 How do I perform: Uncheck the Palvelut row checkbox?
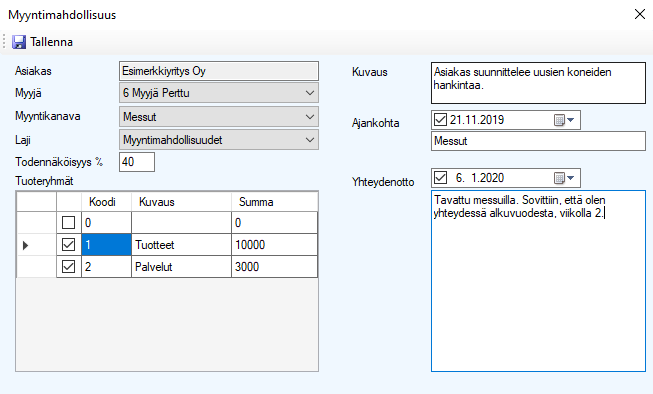pos(68,267)
